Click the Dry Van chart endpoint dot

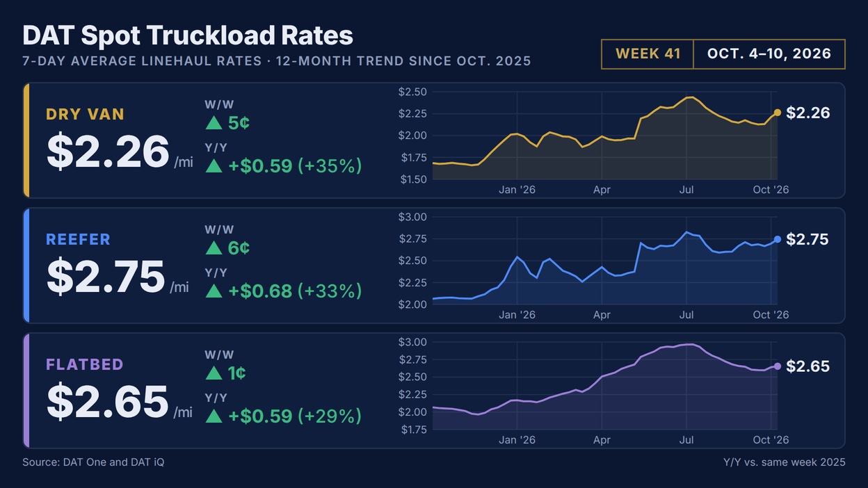pos(777,113)
